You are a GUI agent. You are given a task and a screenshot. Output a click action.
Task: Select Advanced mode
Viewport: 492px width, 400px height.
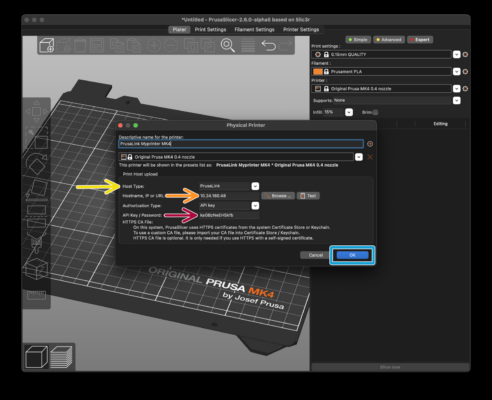coord(389,40)
